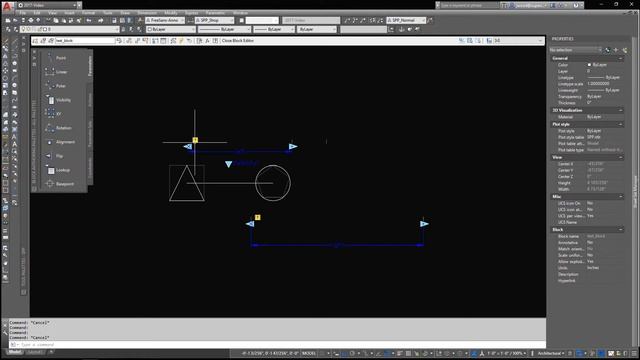Screen dimensions: 640x360
Task: Switch to the Layout1 tab at bottom
Action: pos(35,352)
